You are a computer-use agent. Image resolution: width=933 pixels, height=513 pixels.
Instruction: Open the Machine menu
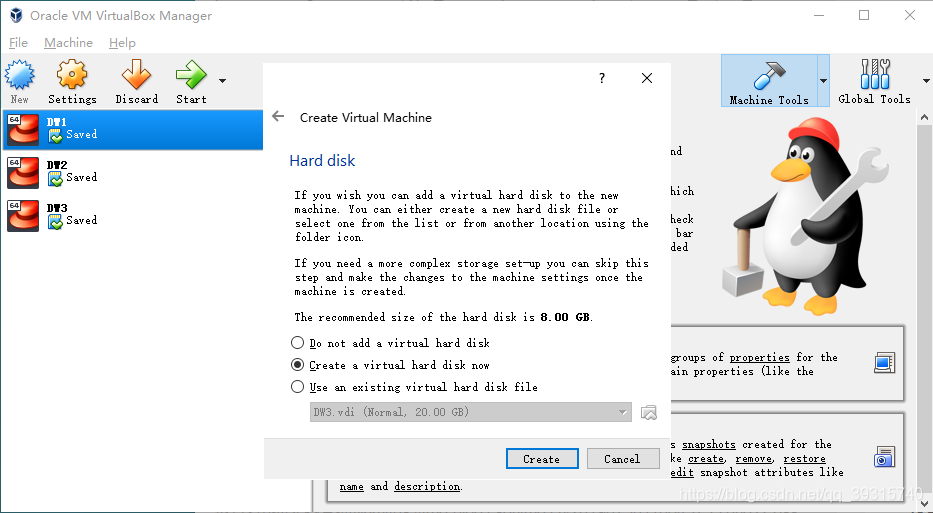pyautogui.click(x=68, y=43)
